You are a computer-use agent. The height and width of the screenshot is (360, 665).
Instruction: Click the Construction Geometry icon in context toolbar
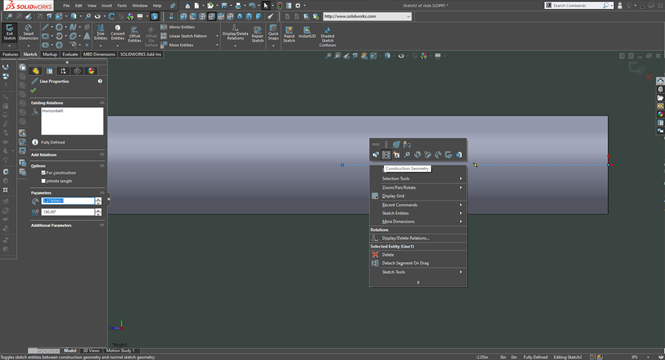click(x=386, y=155)
